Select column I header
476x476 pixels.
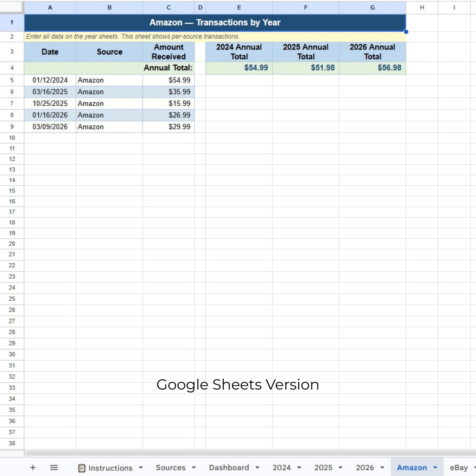pos(454,8)
